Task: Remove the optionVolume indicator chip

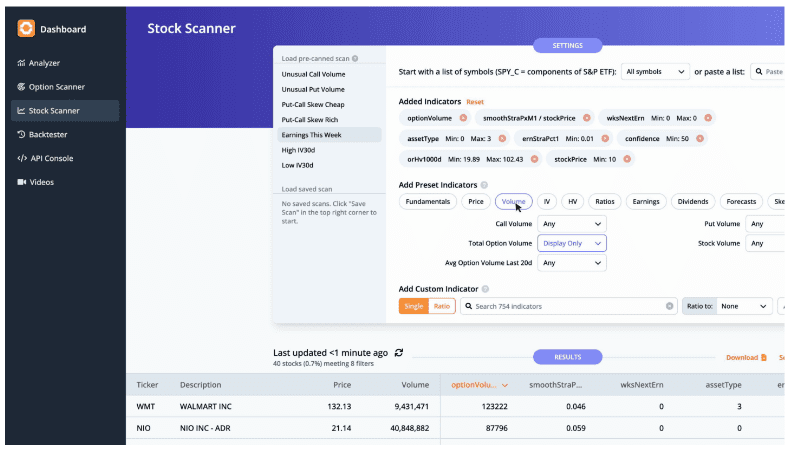Action: point(463,118)
